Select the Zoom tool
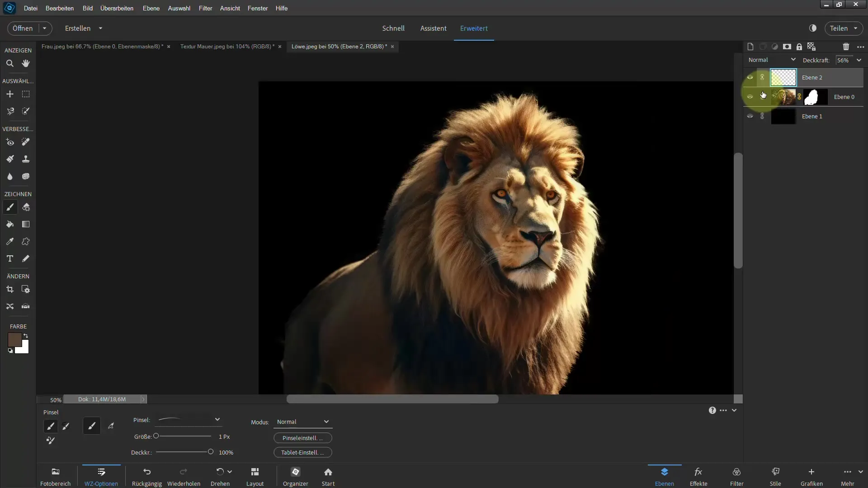Image resolution: width=868 pixels, height=488 pixels. point(9,64)
